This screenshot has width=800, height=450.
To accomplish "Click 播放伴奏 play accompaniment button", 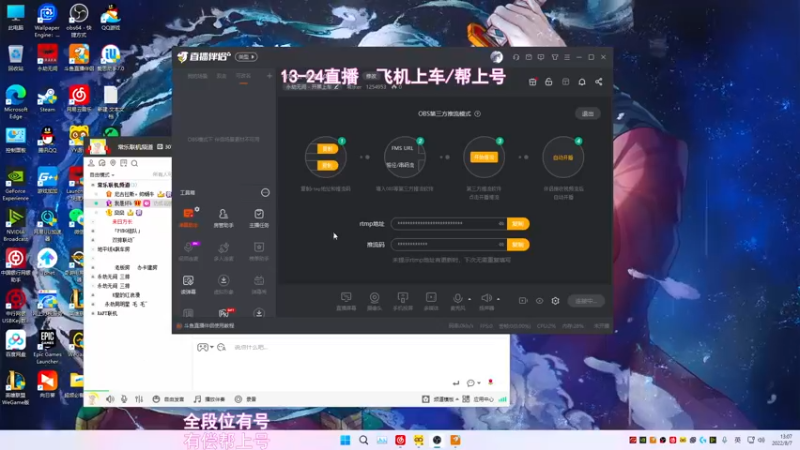I will coord(209,399).
